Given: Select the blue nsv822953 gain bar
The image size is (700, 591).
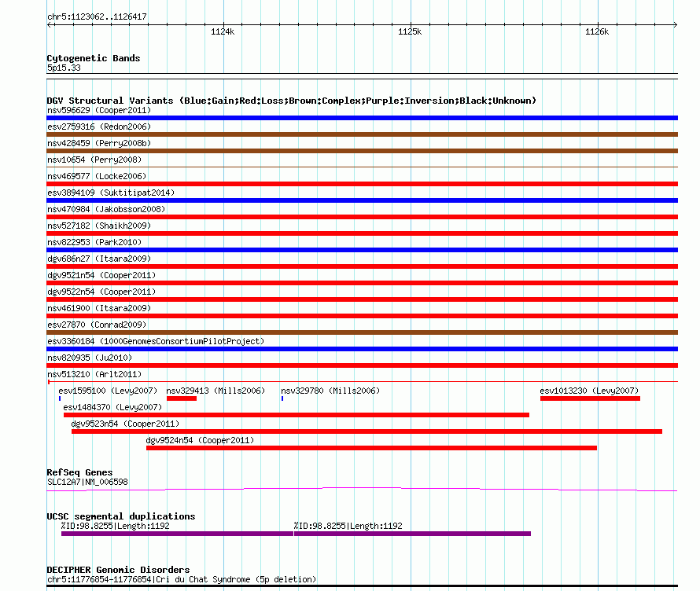Looking at the screenshot, I should coord(362,250).
